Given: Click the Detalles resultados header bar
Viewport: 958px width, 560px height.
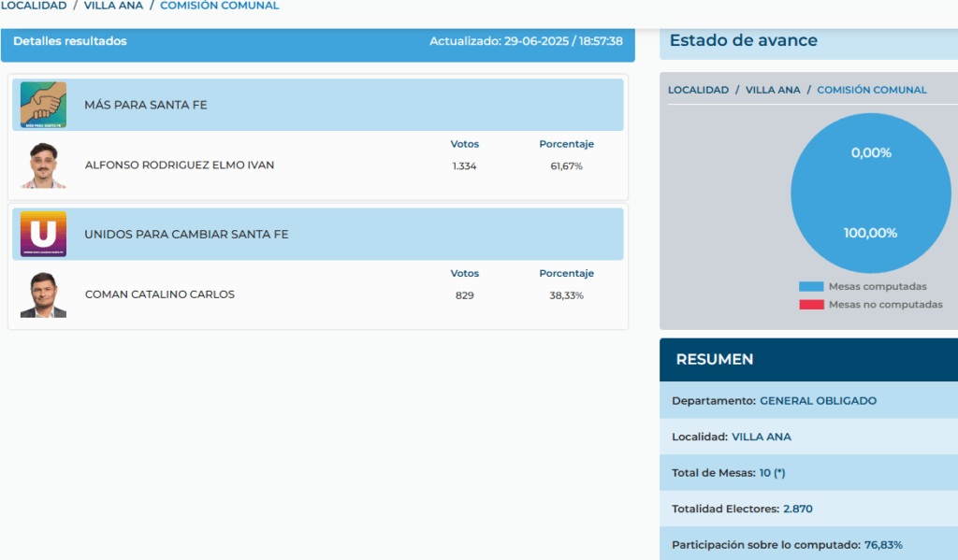Looking at the screenshot, I should 70,41.
